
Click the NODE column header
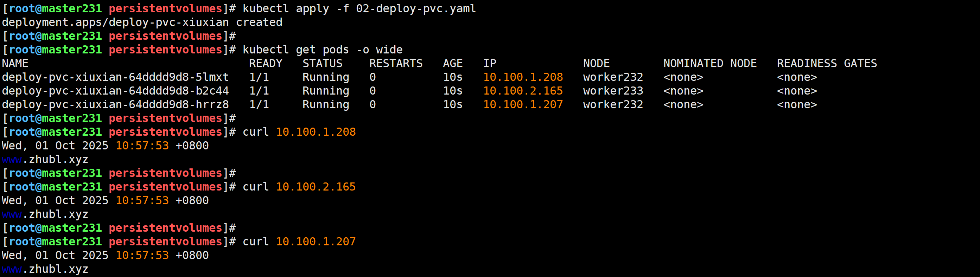click(x=597, y=63)
